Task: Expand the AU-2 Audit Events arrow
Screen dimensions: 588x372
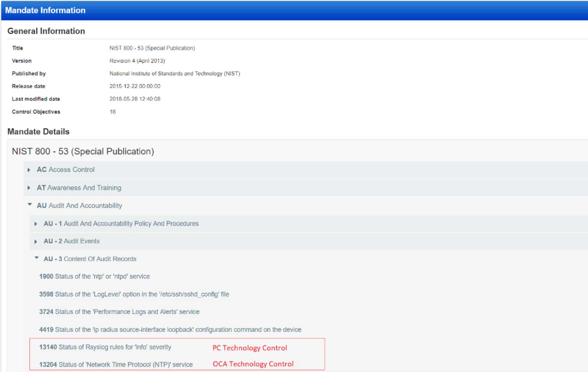Action: 36,241
